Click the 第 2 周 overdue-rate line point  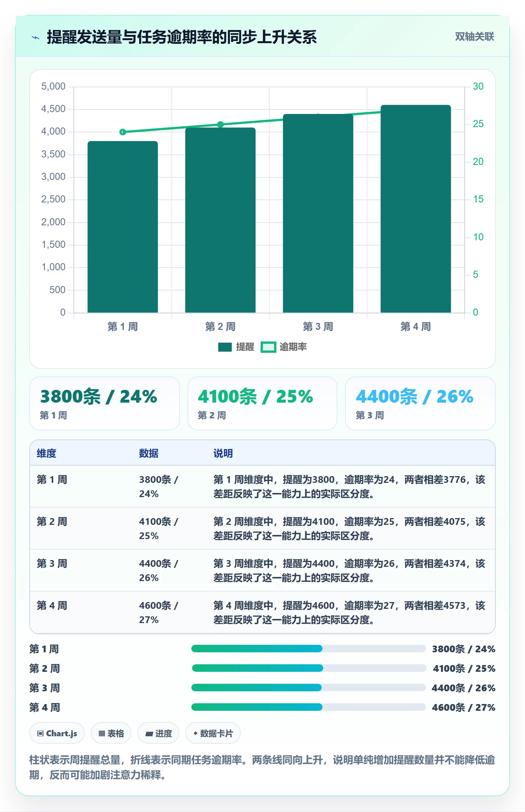point(220,124)
